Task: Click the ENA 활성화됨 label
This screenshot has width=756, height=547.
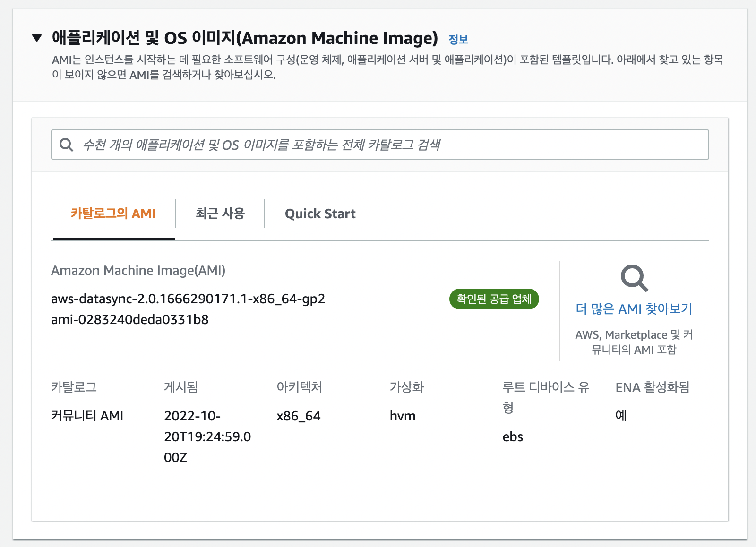Action: [x=653, y=387]
